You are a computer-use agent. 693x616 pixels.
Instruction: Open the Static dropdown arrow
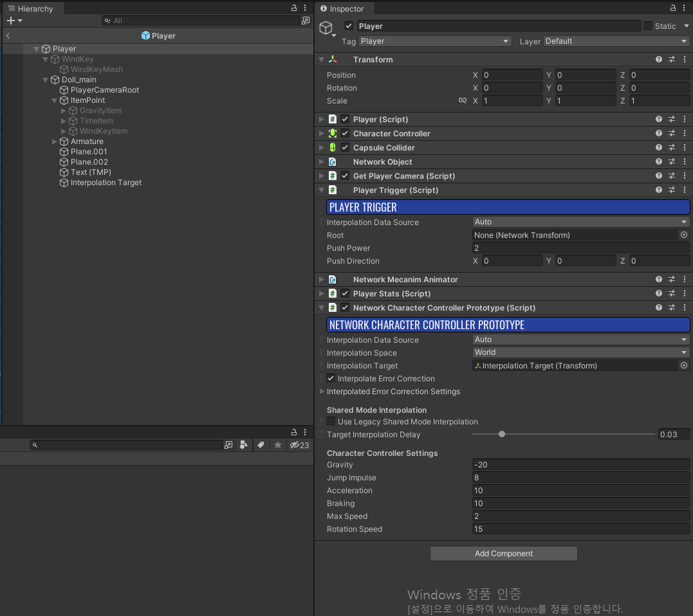pyautogui.click(x=686, y=26)
